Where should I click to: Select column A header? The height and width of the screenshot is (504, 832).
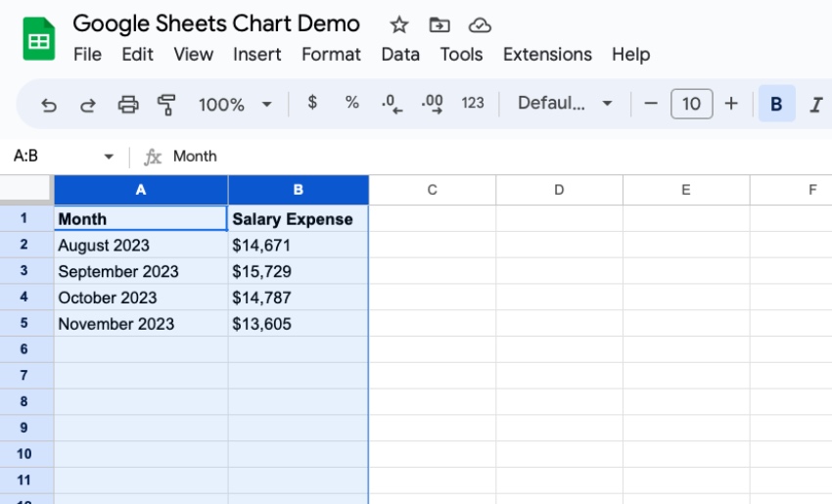(x=141, y=190)
